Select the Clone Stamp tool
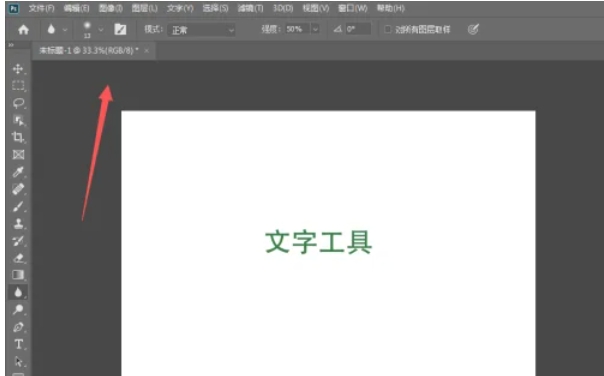Viewport: 604px width, 376px height. coord(18,223)
